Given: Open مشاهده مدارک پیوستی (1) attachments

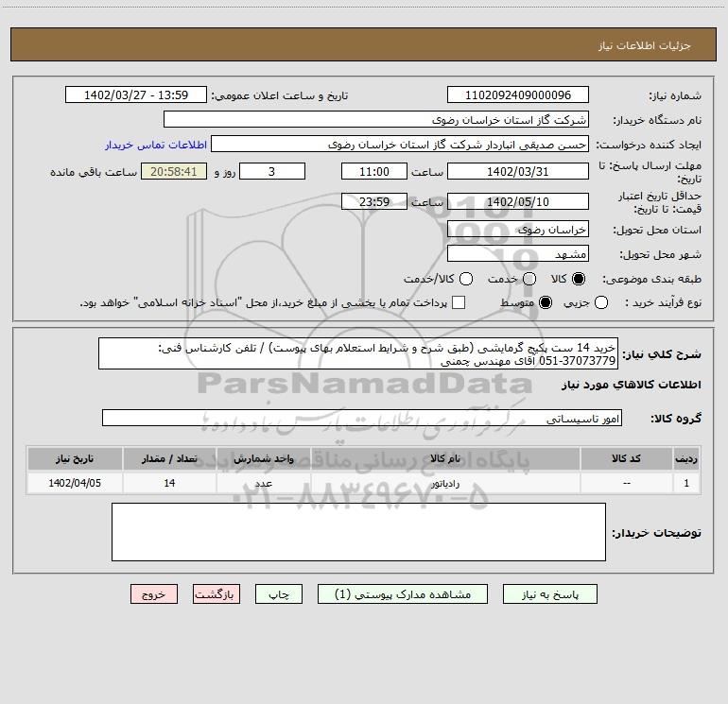Looking at the screenshot, I should click(403, 594).
